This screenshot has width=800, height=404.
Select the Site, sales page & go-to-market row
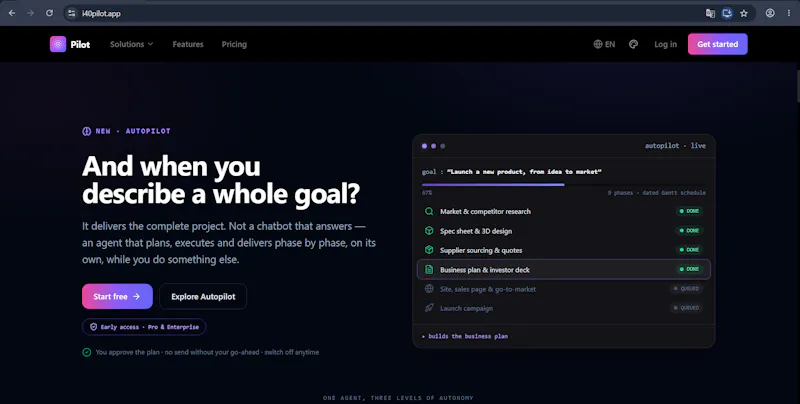(x=564, y=289)
